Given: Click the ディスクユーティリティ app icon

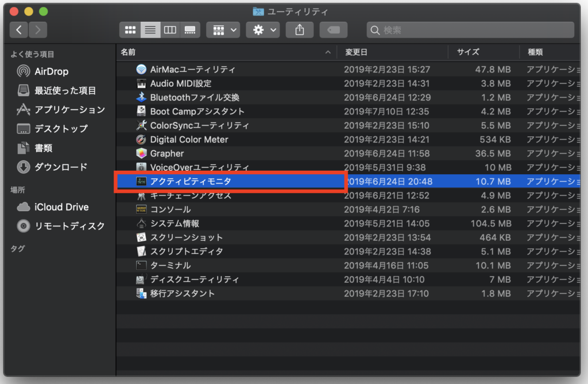Looking at the screenshot, I should click(141, 279).
